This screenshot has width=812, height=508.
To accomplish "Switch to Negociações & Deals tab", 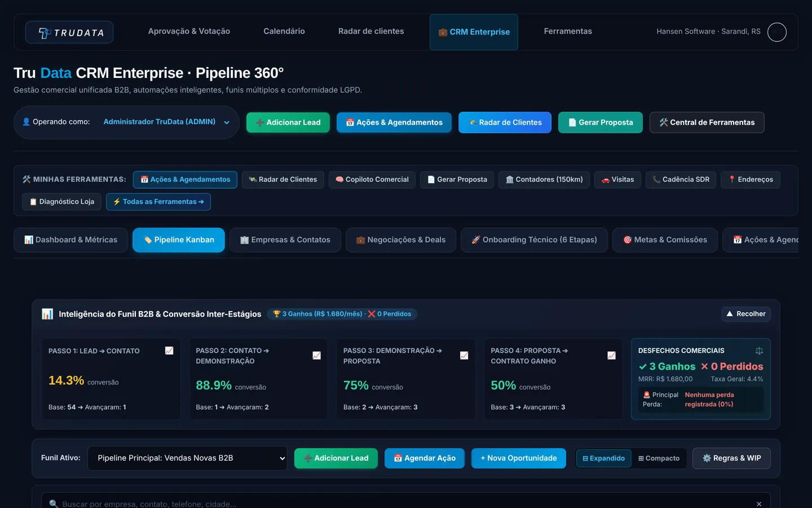I will tap(401, 240).
